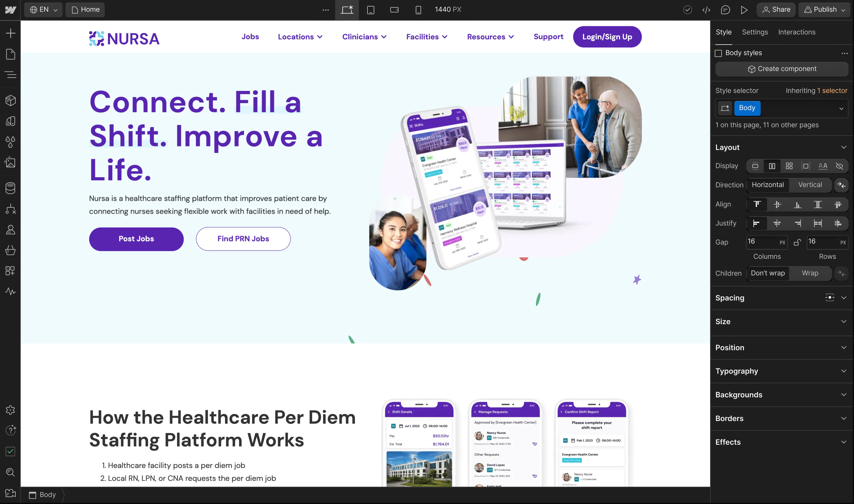The width and height of the screenshot is (854, 504).
Task: Open the Style tab in right panel
Action: [x=724, y=32]
